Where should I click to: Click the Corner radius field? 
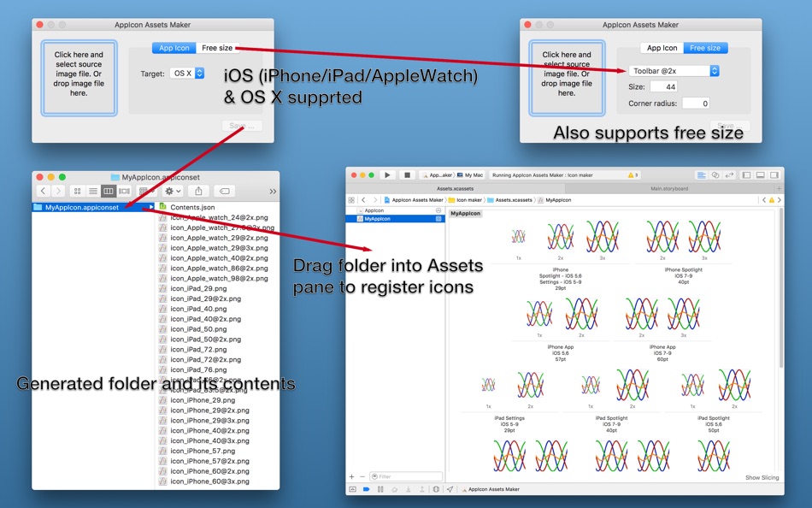coord(696,103)
